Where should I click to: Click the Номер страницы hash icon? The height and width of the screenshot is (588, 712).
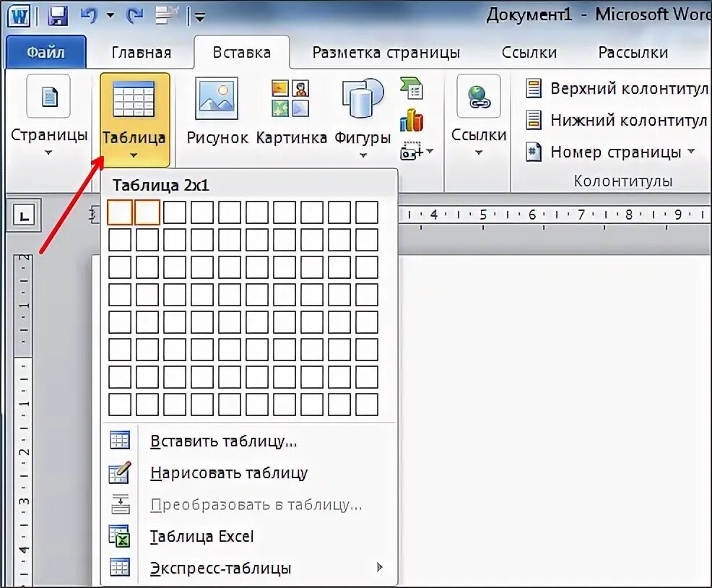tap(534, 152)
